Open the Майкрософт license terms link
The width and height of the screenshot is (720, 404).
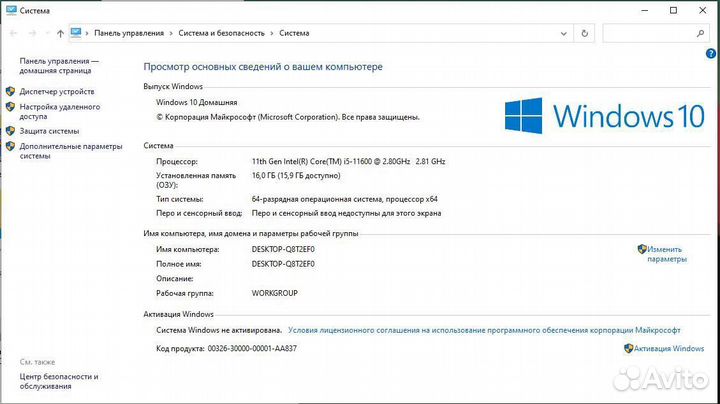click(x=484, y=330)
